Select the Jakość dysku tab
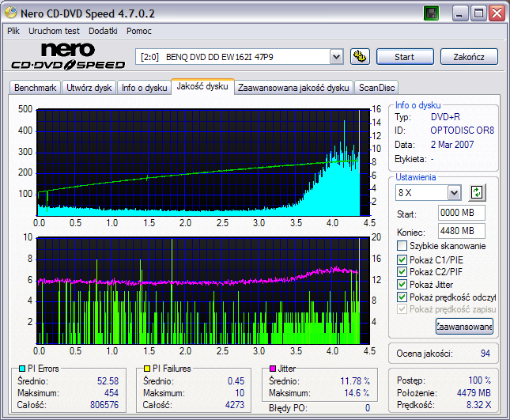The image size is (510, 420). point(202,86)
